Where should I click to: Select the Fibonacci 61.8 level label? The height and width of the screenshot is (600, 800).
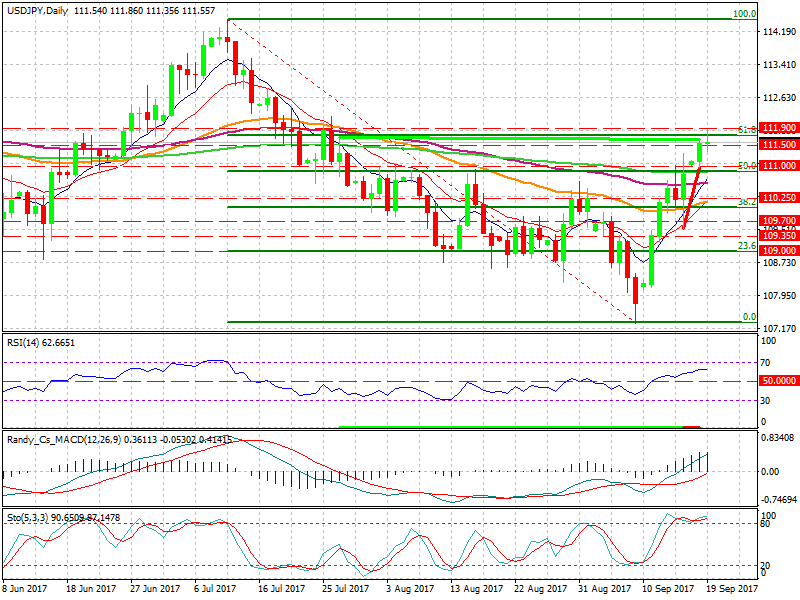click(745, 130)
